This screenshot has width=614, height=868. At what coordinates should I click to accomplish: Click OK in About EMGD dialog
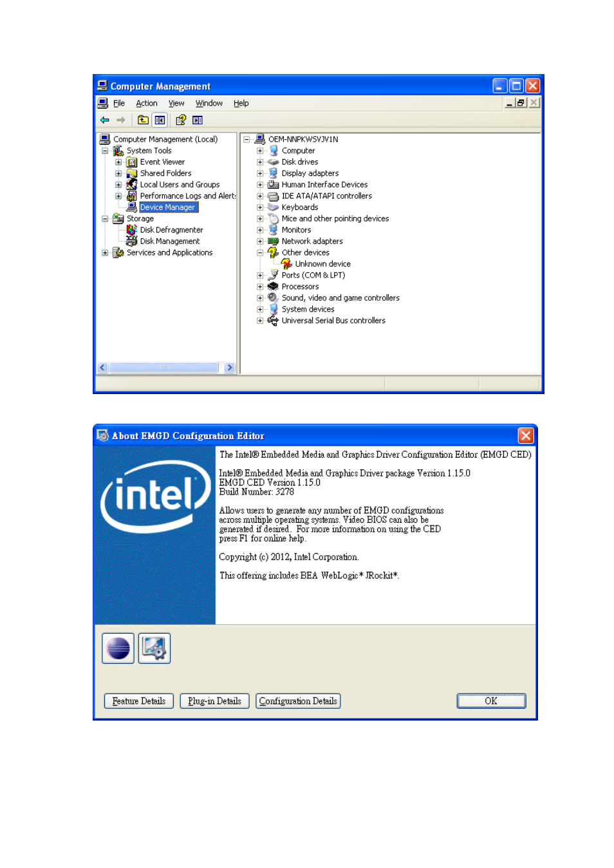491,701
